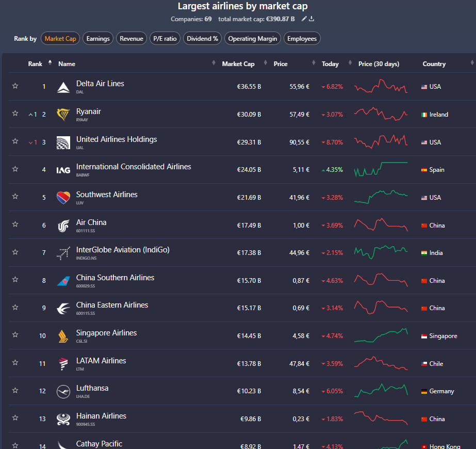Rank by Dividend %

coord(203,39)
